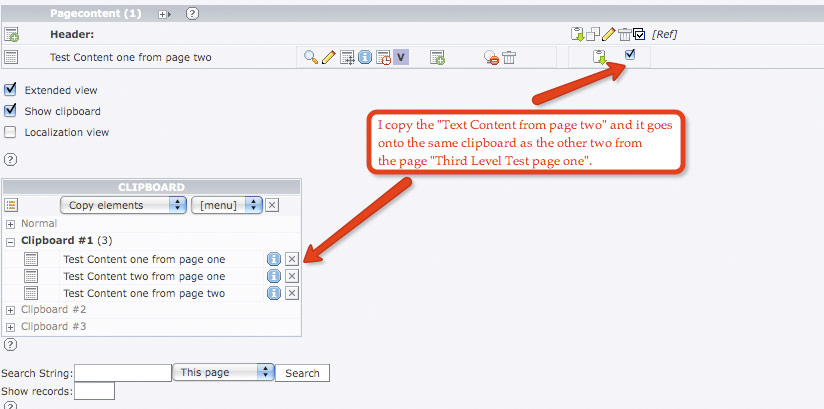Open the clipboard [menu] dropdown
The height and width of the screenshot is (409, 824).
[x=226, y=205]
